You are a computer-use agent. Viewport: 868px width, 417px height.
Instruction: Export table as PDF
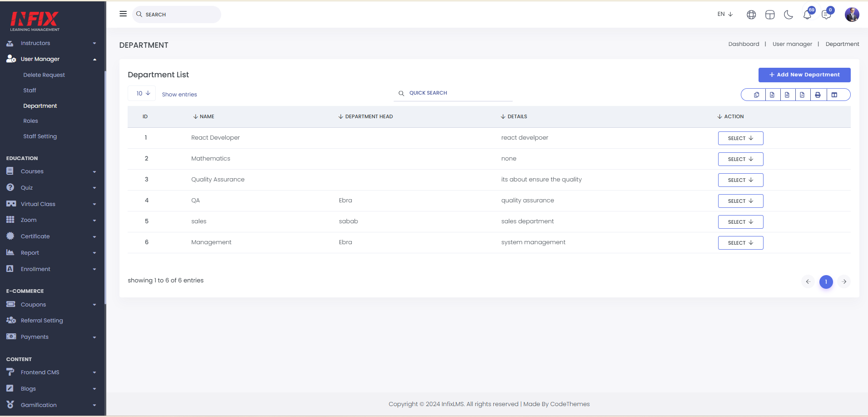[802, 95]
